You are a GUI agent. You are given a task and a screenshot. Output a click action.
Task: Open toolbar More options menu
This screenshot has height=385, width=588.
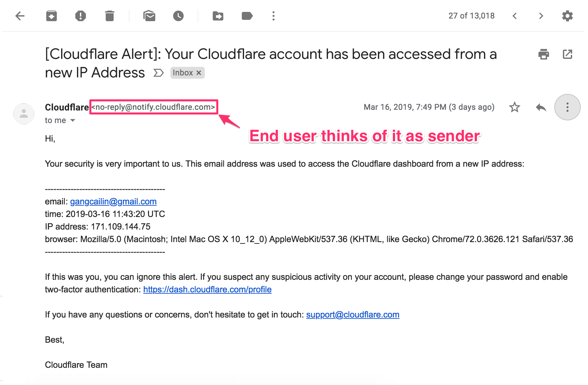274,16
